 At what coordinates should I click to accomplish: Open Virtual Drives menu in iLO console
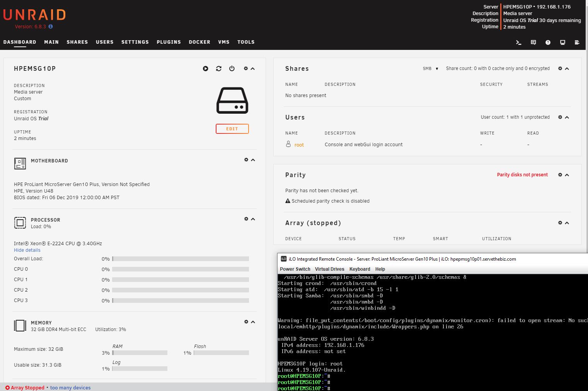[329, 269]
